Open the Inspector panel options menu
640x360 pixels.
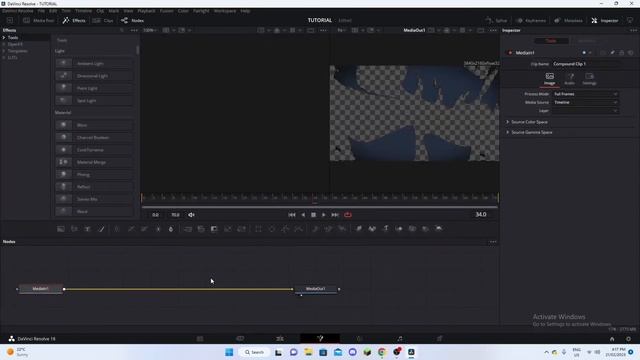633,30
